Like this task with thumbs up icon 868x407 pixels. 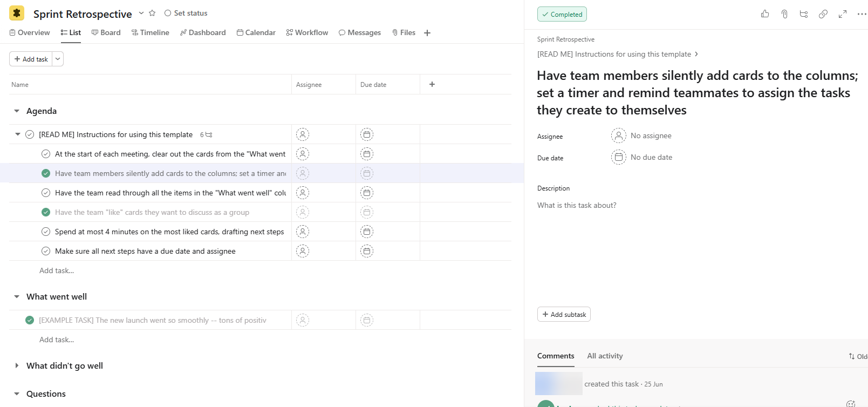(x=765, y=14)
